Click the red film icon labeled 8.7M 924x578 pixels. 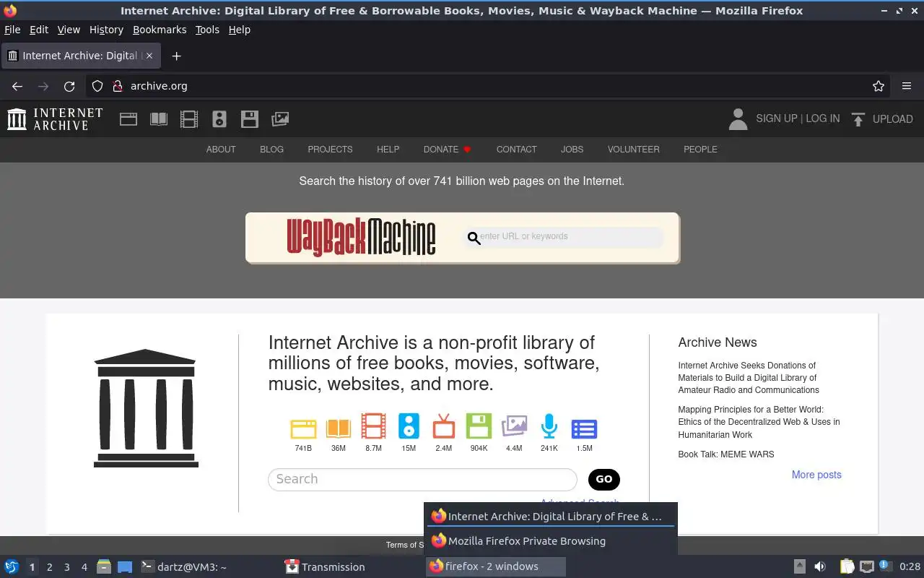tap(373, 426)
